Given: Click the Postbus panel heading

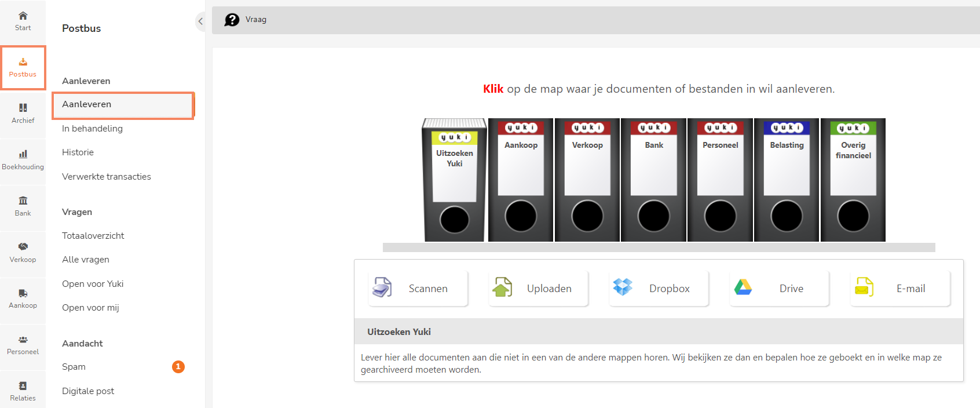Looking at the screenshot, I should click(81, 28).
